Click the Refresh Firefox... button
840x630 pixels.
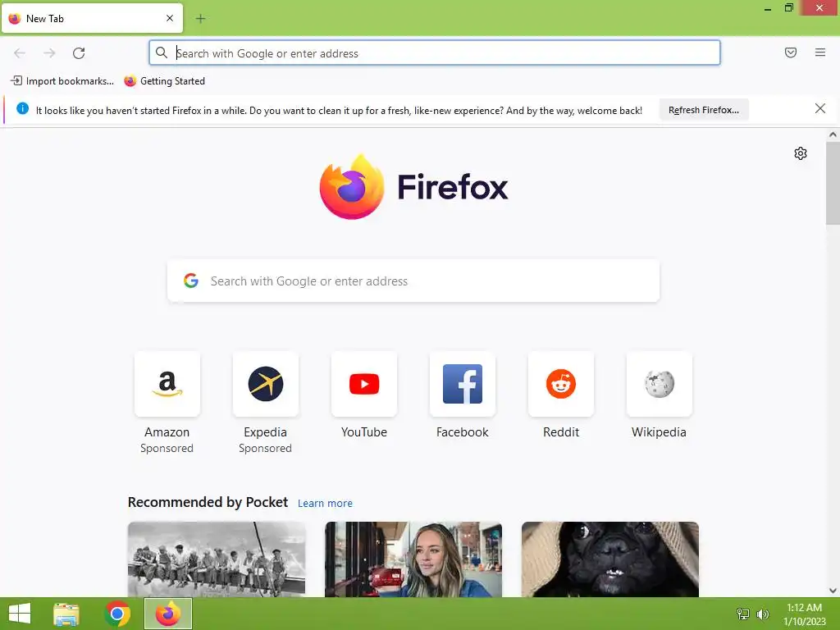(x=703, y=110)
